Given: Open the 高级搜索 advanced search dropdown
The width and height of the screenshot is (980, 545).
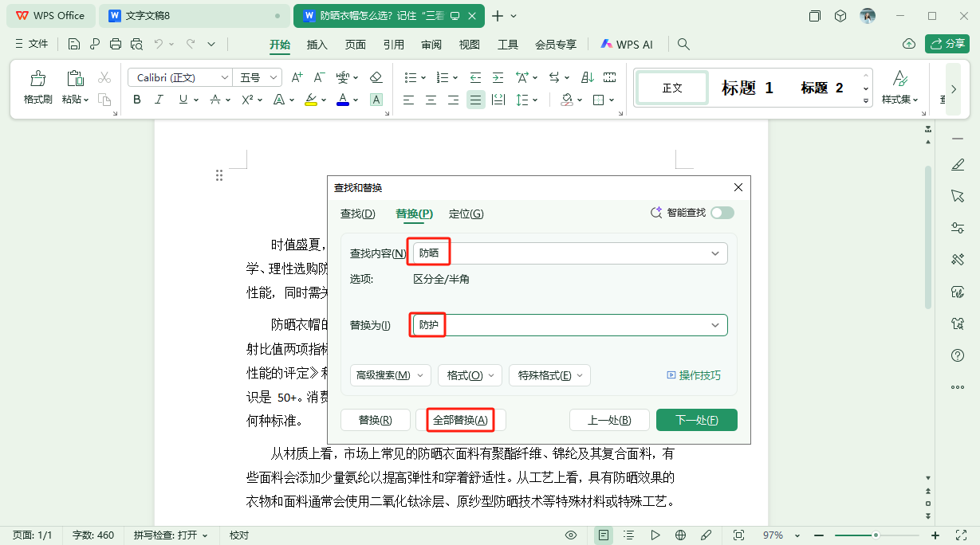Looking at the screenshot, I should tap(390, 374).
